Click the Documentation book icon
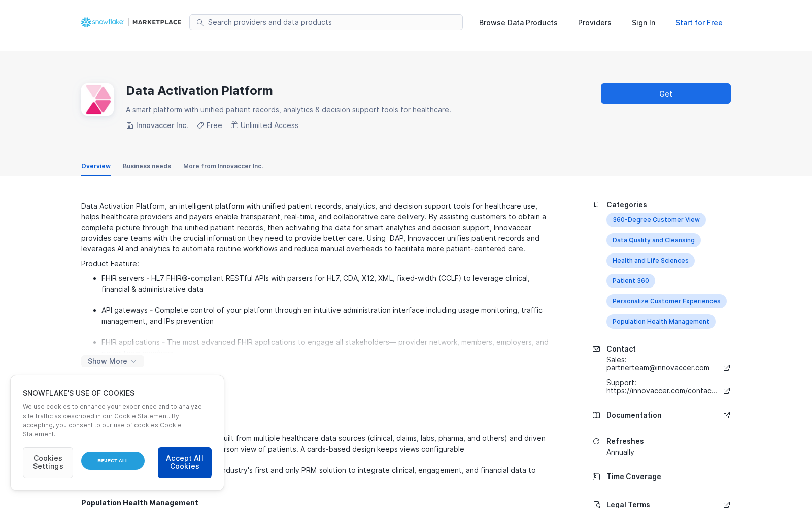 (x=596, y=415)
